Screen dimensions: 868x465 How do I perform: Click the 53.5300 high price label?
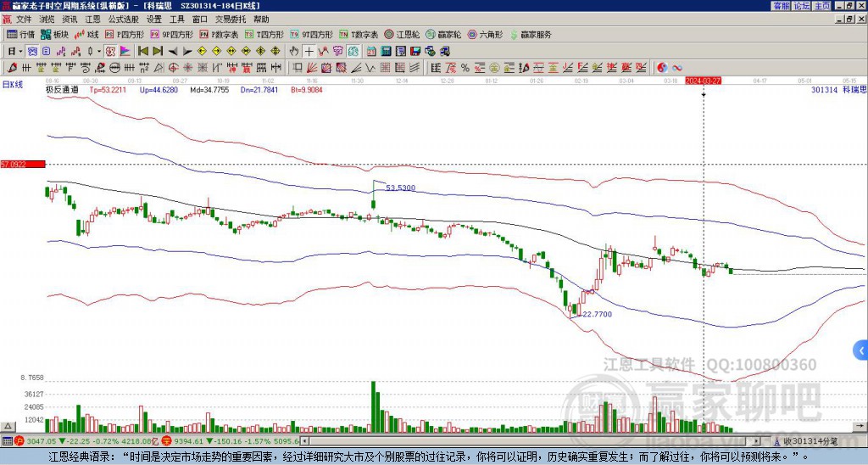point(400,188)
